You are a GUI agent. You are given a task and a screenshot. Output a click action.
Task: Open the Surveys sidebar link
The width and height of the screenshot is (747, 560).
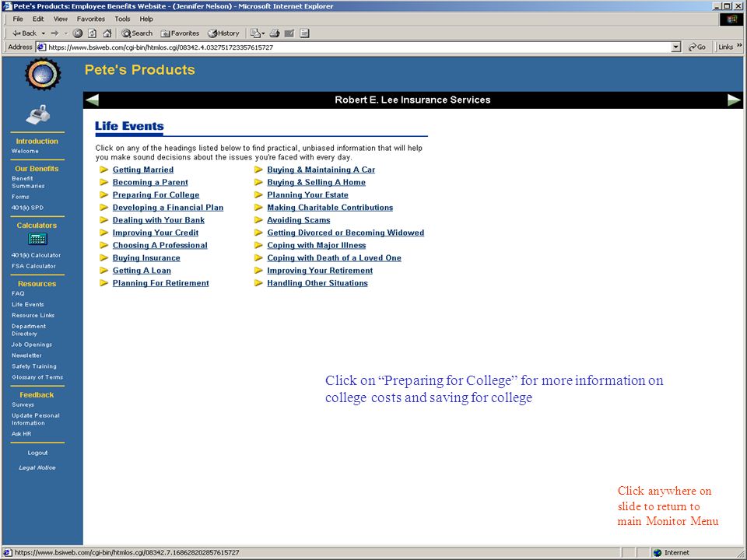pos(23,404)
